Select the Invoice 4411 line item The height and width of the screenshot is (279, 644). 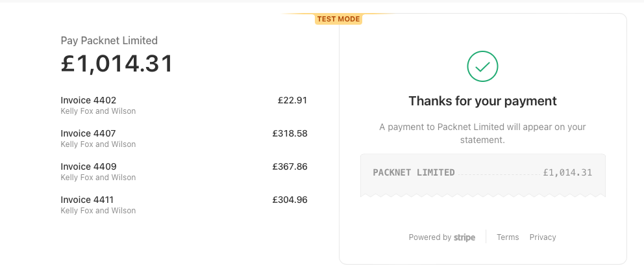[x=184, y=204]
